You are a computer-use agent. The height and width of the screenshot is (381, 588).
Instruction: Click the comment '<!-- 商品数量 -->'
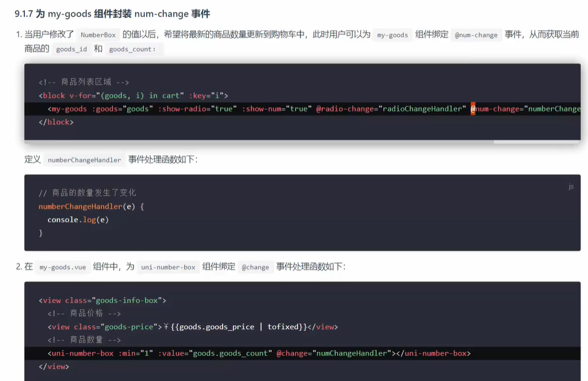tap(84, 340)
